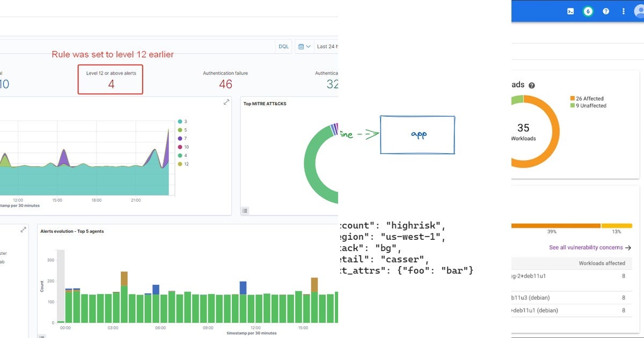644x338 pixels.
Task: Open Cloud Shell terminal icon in blue header
Action: 570,11
